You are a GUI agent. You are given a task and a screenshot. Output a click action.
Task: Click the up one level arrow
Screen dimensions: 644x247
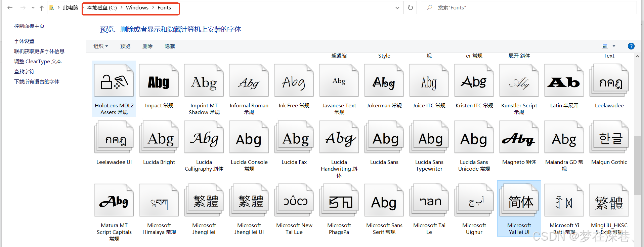point(41,8)
